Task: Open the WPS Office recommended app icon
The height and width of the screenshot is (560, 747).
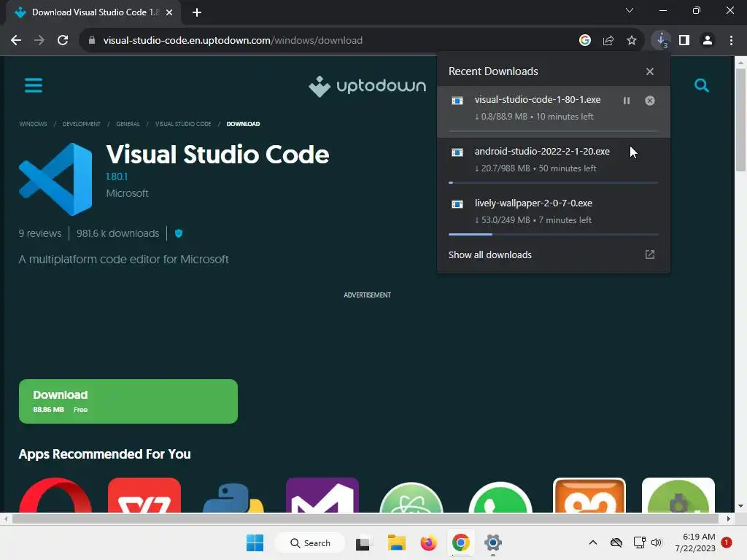Action: [x=144, y=495]
